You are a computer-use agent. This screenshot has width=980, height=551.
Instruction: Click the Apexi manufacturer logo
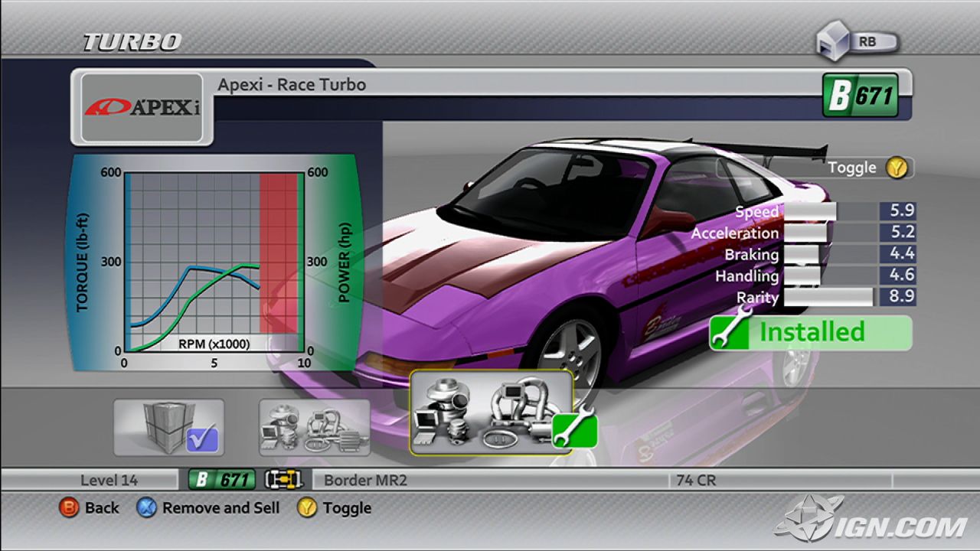click(x=142, y=108)
